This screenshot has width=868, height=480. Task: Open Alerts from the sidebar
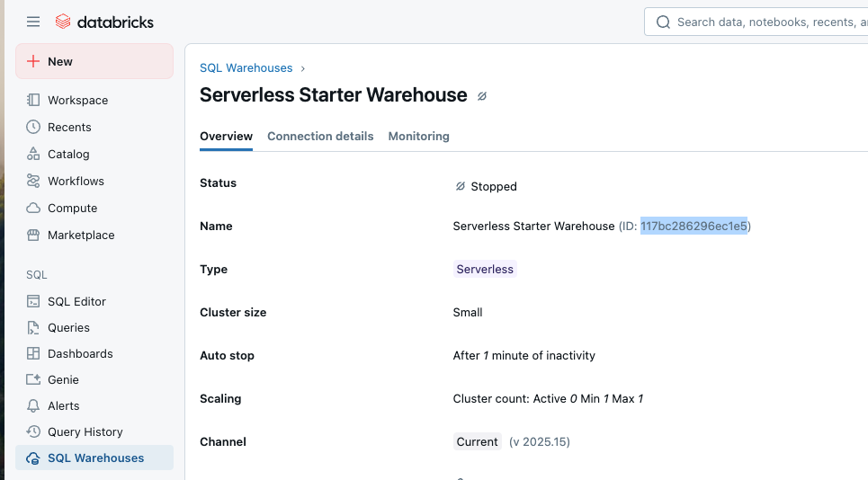[94, 406]
